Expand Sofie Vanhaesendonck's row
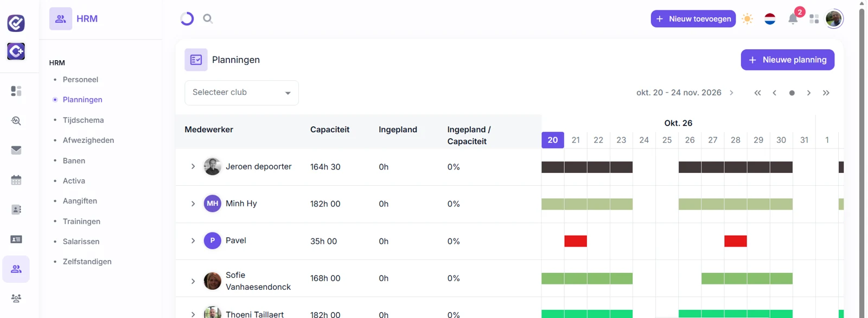 pos(193,281)
